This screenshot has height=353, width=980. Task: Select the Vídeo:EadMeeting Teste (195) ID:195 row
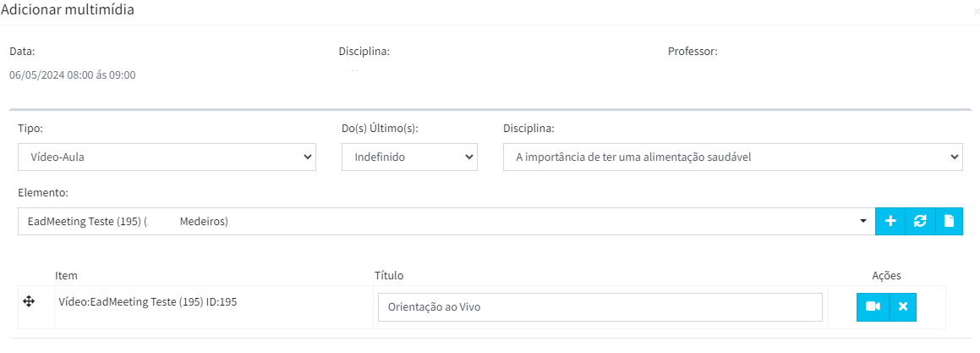(x=481, y=307)
